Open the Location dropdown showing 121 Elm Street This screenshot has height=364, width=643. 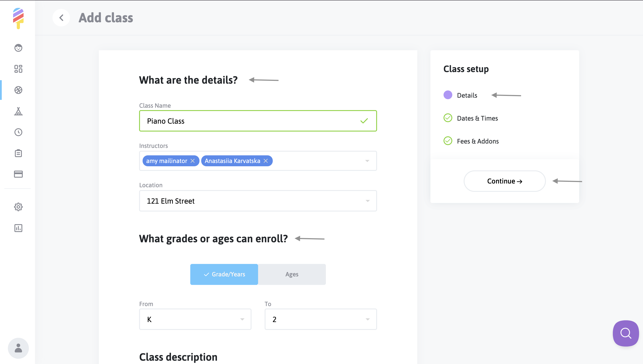[x=258, y=201]
